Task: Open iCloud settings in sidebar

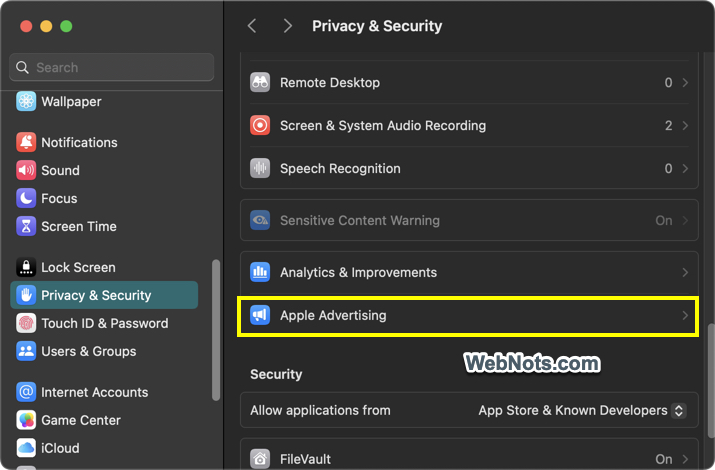Action: coord(104,448)
